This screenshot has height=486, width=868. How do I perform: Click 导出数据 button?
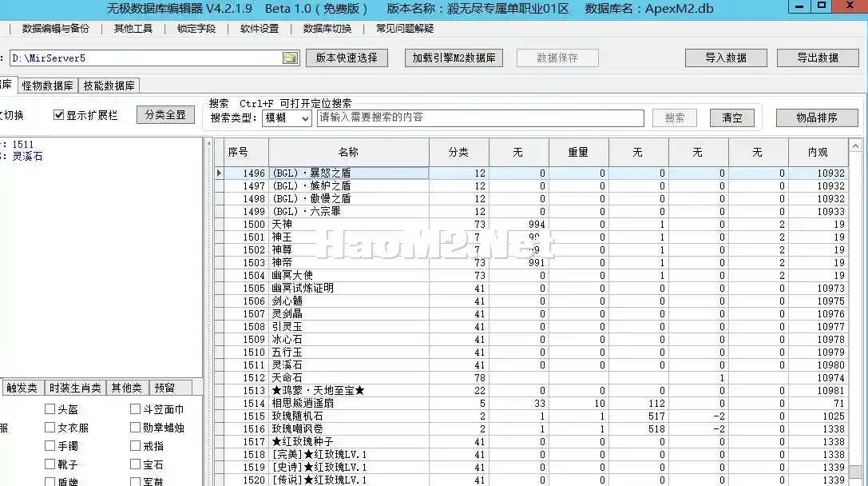pyautogui.click(x=818, y=58)
